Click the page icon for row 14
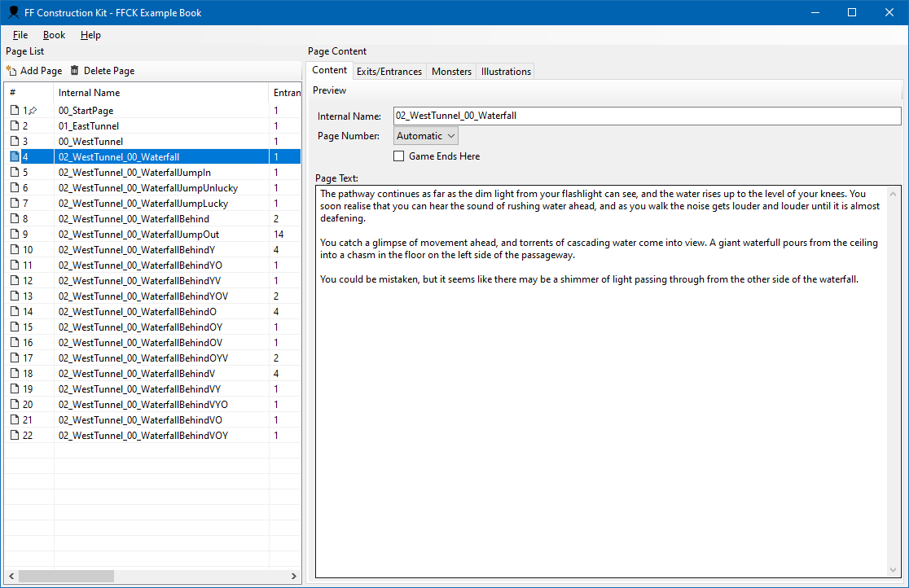The height and width of the screenshot is (588, 909). (x=14, y=312)
